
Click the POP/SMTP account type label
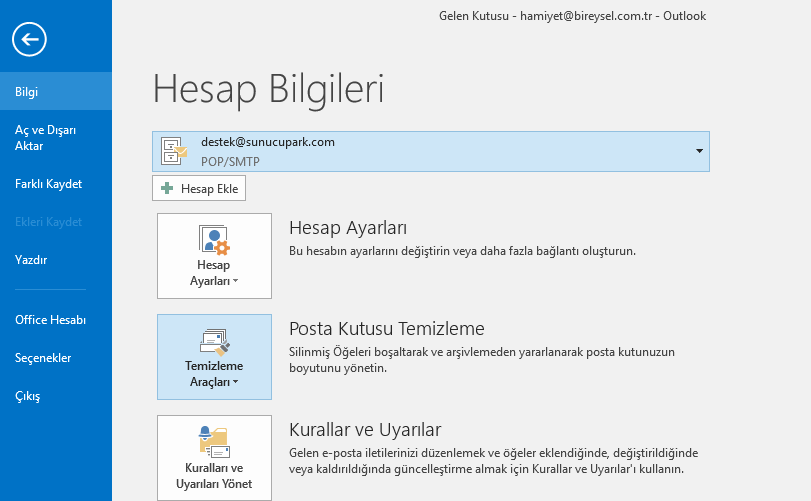click(x=230, y=161)
